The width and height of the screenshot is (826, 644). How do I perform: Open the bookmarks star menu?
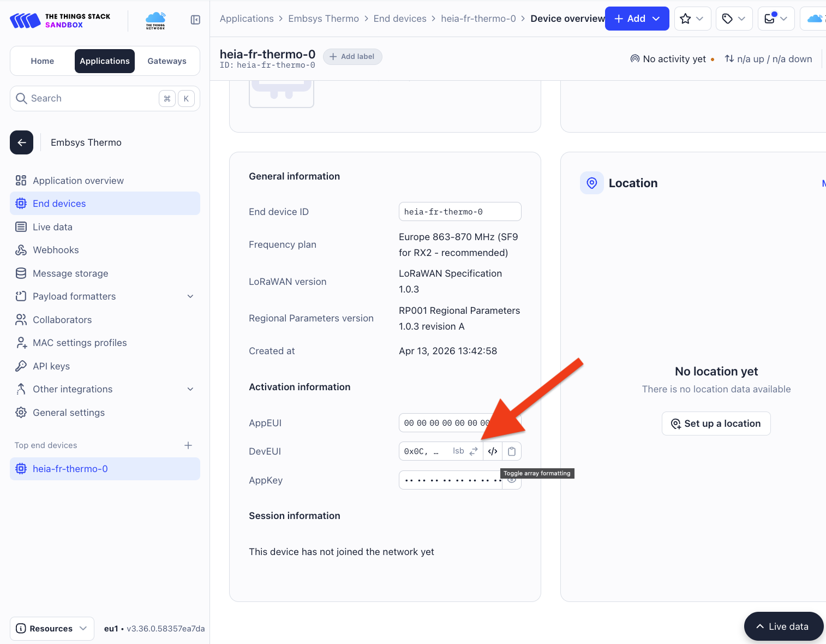coord(692,19)
